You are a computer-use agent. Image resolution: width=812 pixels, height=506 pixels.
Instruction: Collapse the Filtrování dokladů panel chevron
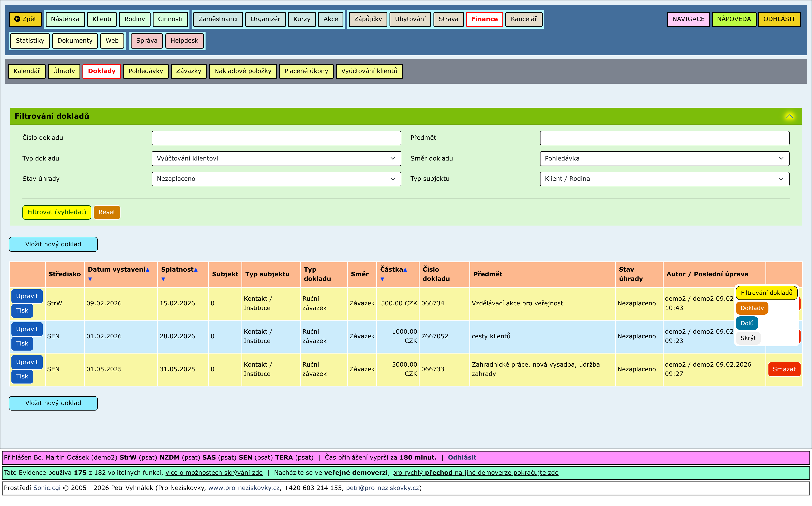(x=789, y=116)
